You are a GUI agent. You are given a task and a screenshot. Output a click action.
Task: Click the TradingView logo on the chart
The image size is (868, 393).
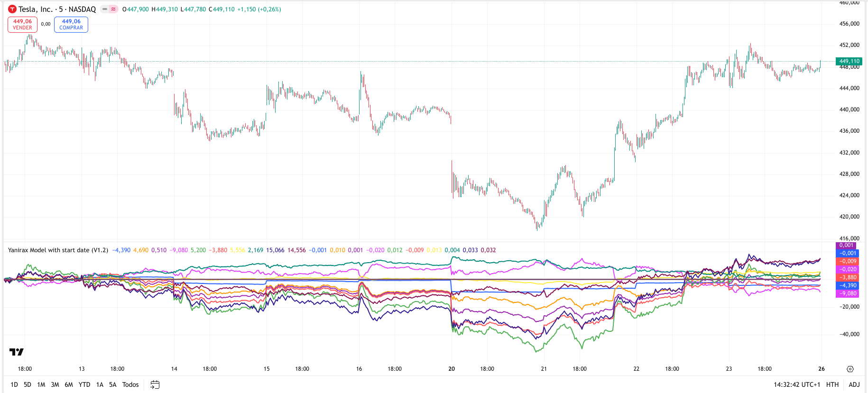pos(17,352)
